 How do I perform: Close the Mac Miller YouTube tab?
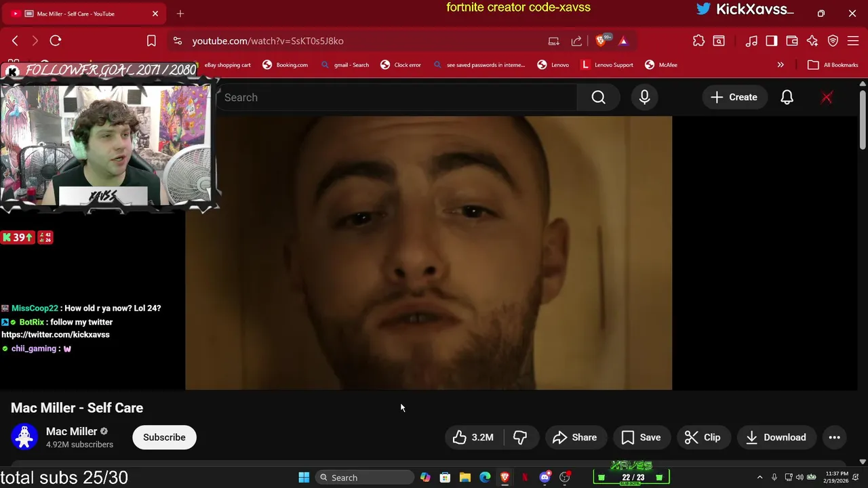click(155, 14)
